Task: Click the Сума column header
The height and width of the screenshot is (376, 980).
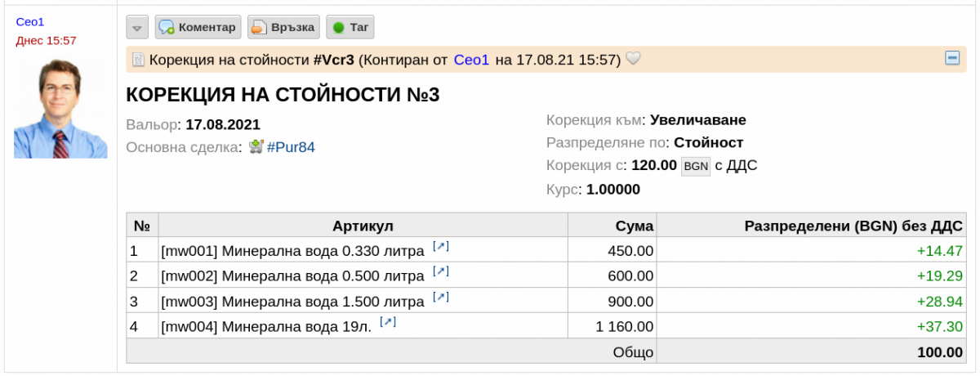Action: coord(612,226)
